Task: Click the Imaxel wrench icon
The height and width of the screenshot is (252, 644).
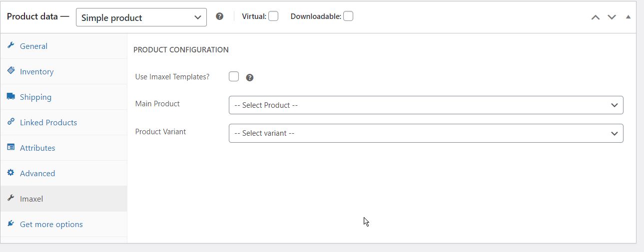Action: pos(11,198)
